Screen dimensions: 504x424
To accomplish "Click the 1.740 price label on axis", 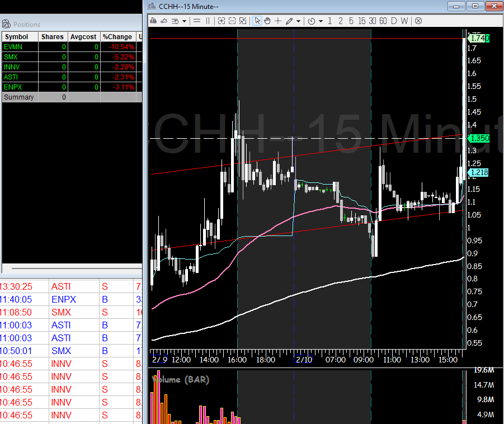I will (479, 38).
